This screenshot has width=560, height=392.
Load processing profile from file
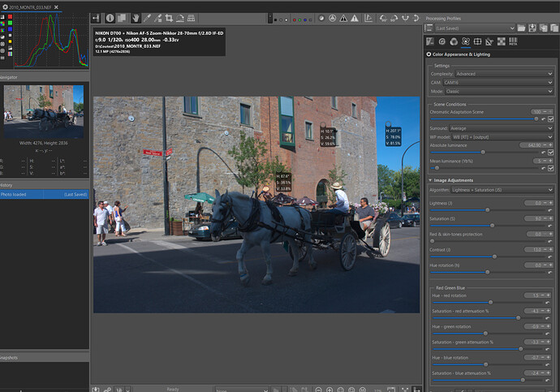pyautogui.click(x=521, y=28)
